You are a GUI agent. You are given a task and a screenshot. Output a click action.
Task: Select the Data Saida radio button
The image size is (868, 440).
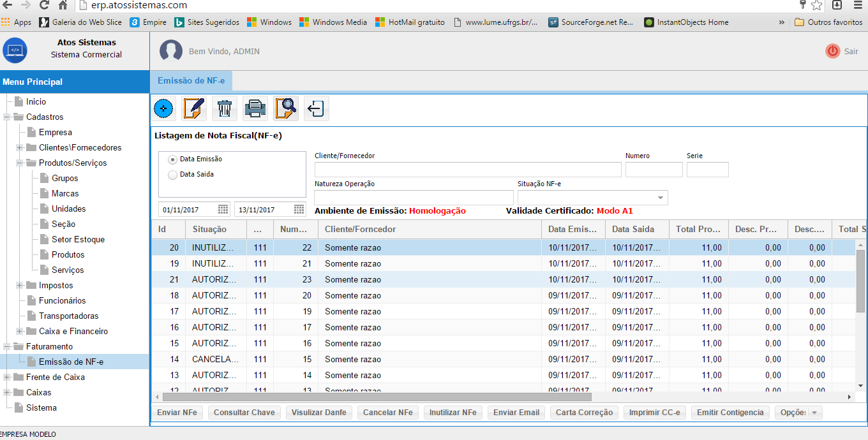point(172,174)
